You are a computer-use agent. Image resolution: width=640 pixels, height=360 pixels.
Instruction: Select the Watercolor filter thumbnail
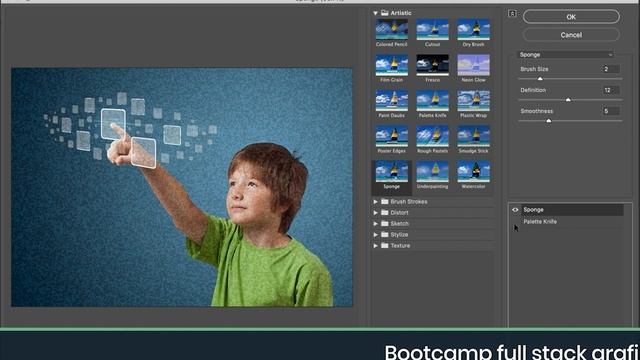(473, 171)
